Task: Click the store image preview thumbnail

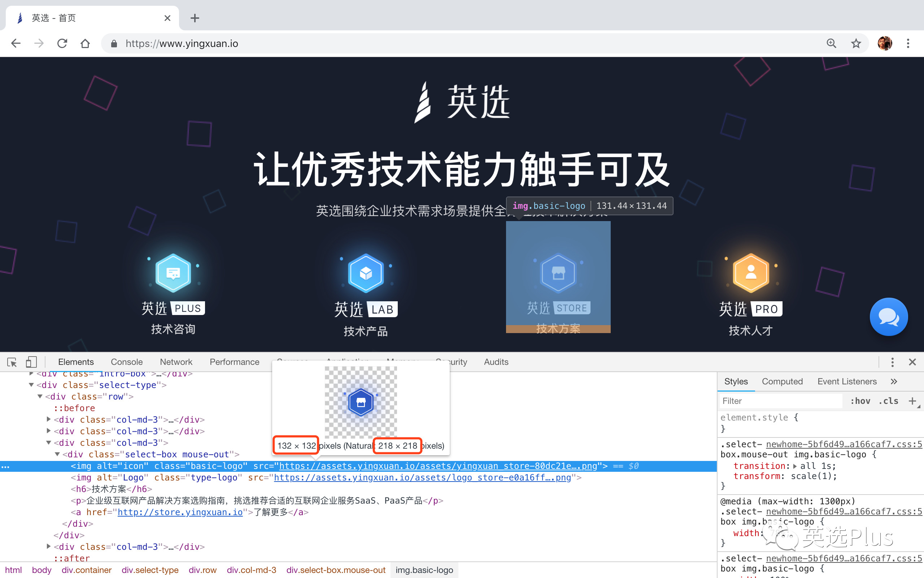Action: (x=361, y=402)
